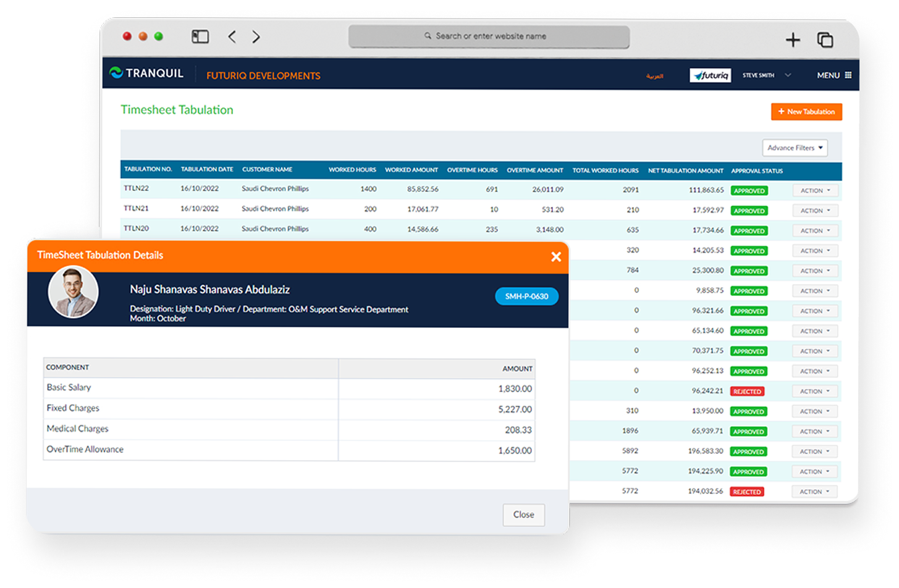Click the futuriq company logo
This screenshot has height=588, width=899.
(x=710, y=75)
